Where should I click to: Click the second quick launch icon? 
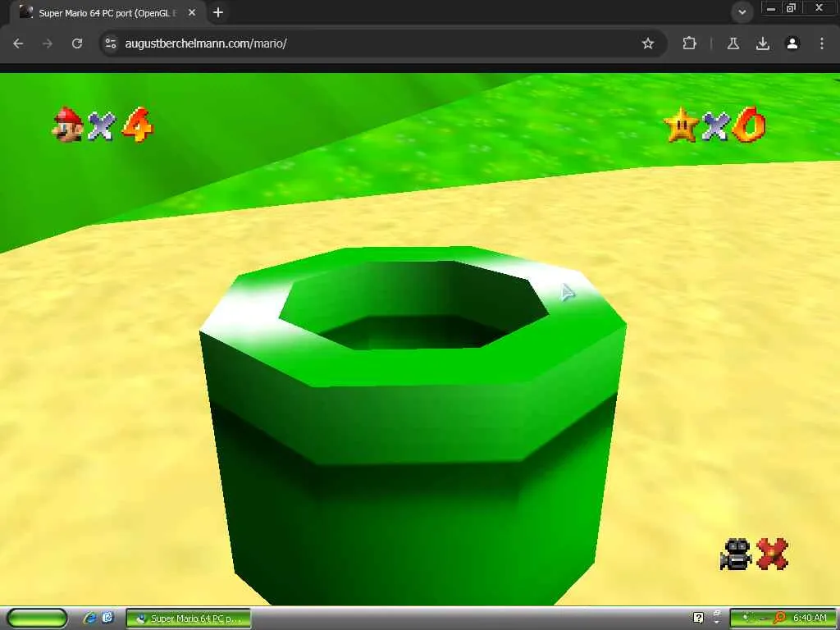point(107,618)
